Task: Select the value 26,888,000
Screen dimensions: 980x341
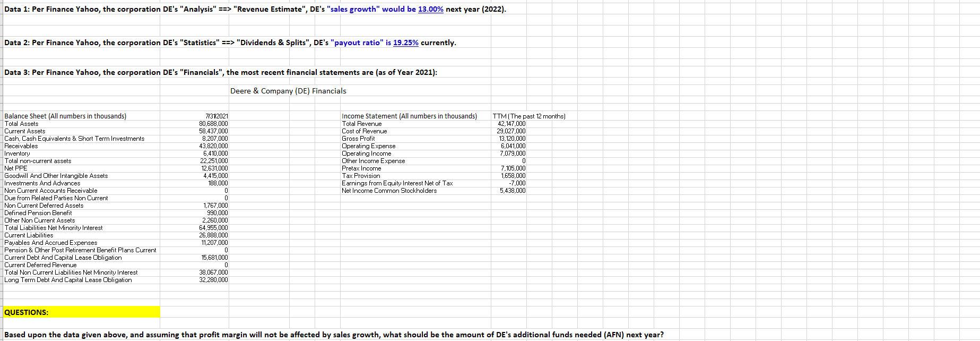Action: pyautogui.click(x=213, y=235)
